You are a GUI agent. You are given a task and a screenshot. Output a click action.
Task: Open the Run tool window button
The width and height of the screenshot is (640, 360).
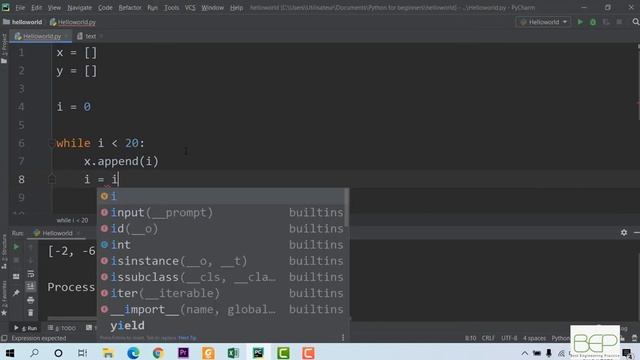25,328
